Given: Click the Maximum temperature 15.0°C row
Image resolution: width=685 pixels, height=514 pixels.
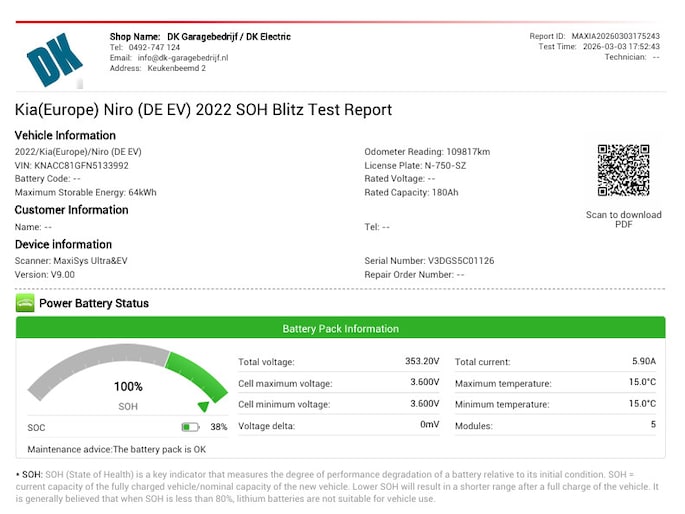Looking at the screenshot, I should [x=555, y=383].
